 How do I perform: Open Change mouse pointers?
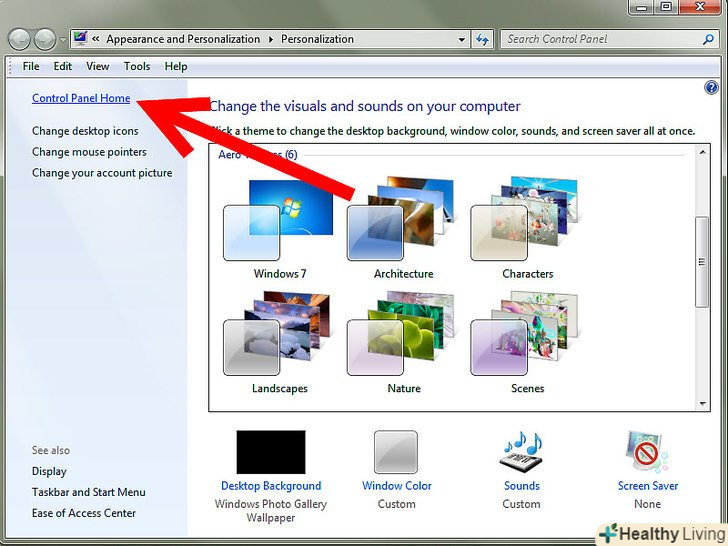[89, 152]
